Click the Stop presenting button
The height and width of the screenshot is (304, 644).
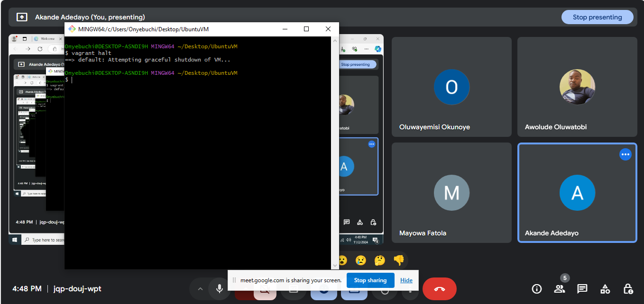point(597,17)
